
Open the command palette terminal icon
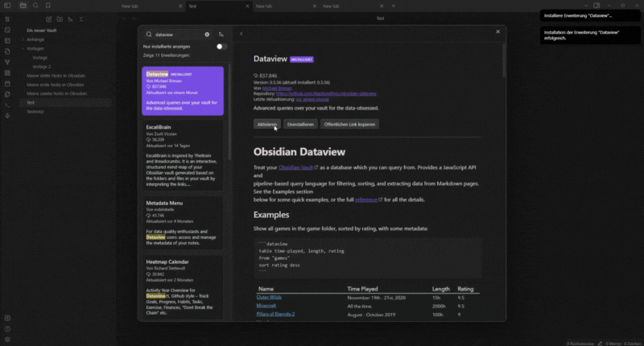tap(7, 105)
